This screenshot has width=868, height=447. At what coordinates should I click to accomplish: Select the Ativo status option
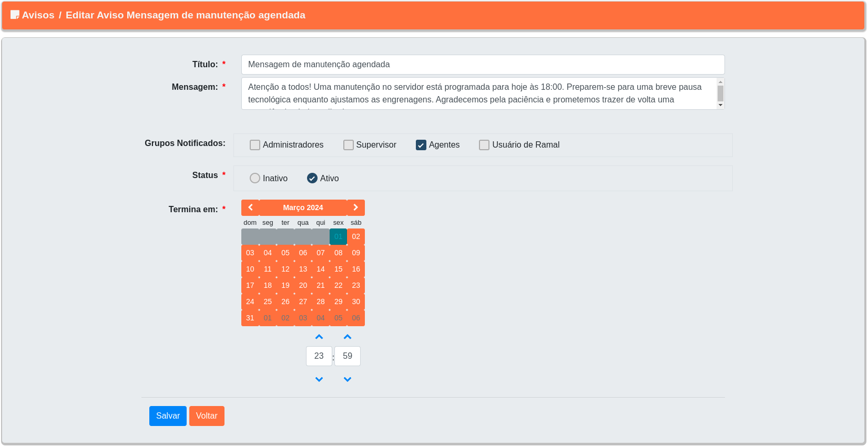point(312,178)
